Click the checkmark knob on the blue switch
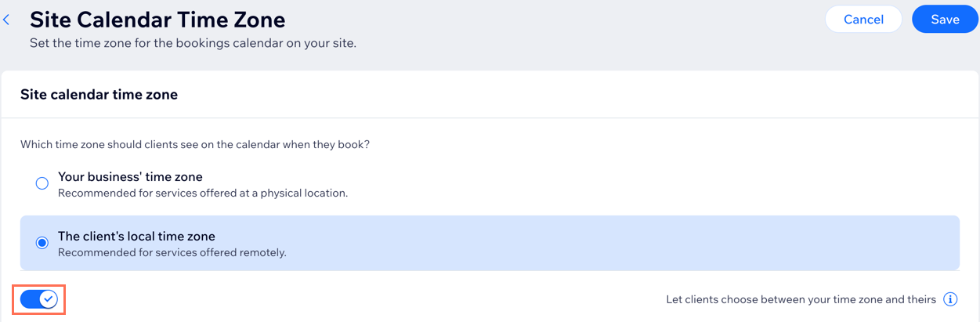The height and width of the screenshot is (322, 980). tap(48, 299)
